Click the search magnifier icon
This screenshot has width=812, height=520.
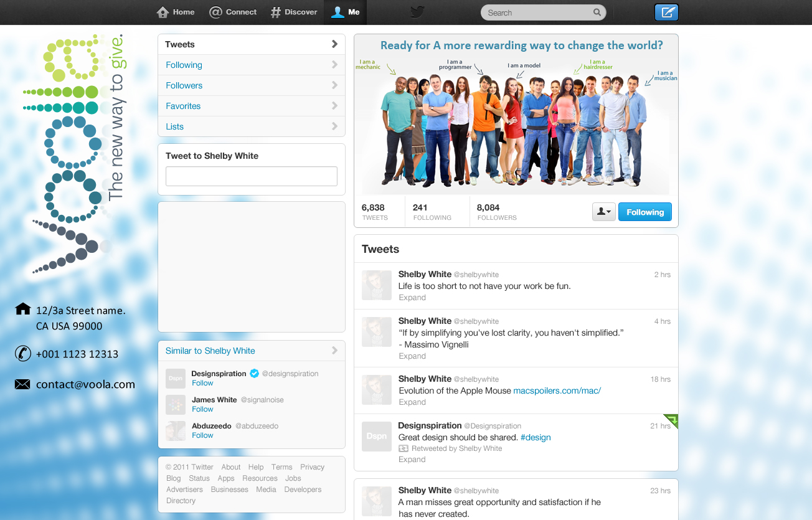click(597, 12)
